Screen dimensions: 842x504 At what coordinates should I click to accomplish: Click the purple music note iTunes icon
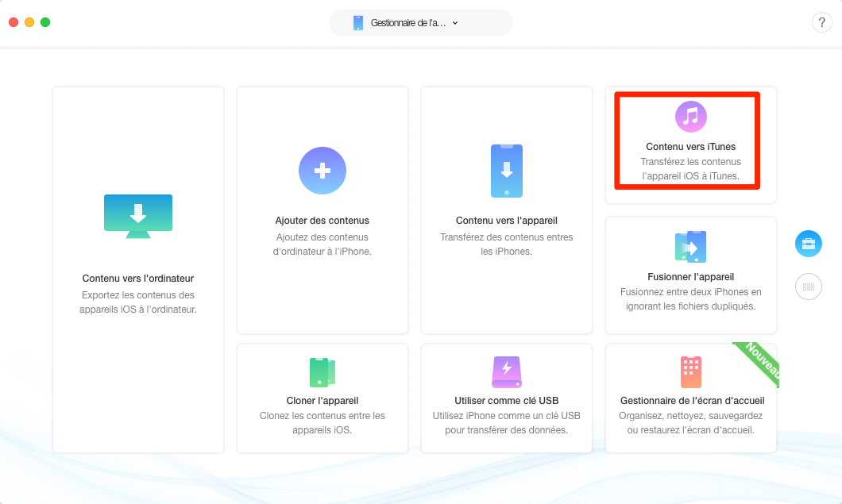tap(690, 117)
